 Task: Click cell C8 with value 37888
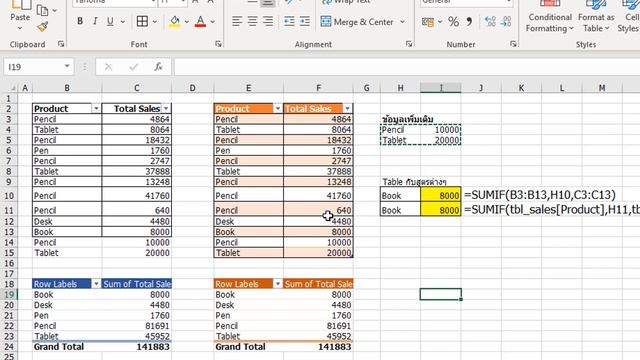[x=137, y=171]
